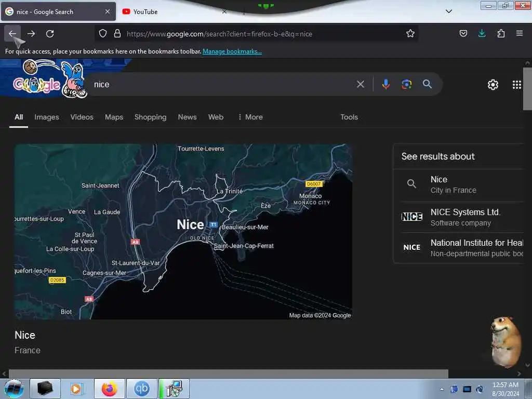This screenshot has width=532, height=399.
Task: Close the YouTube tab
Action: (224, 11)
